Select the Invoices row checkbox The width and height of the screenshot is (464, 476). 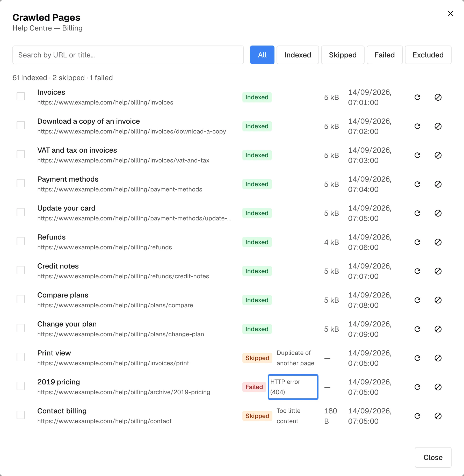(21, 96)
